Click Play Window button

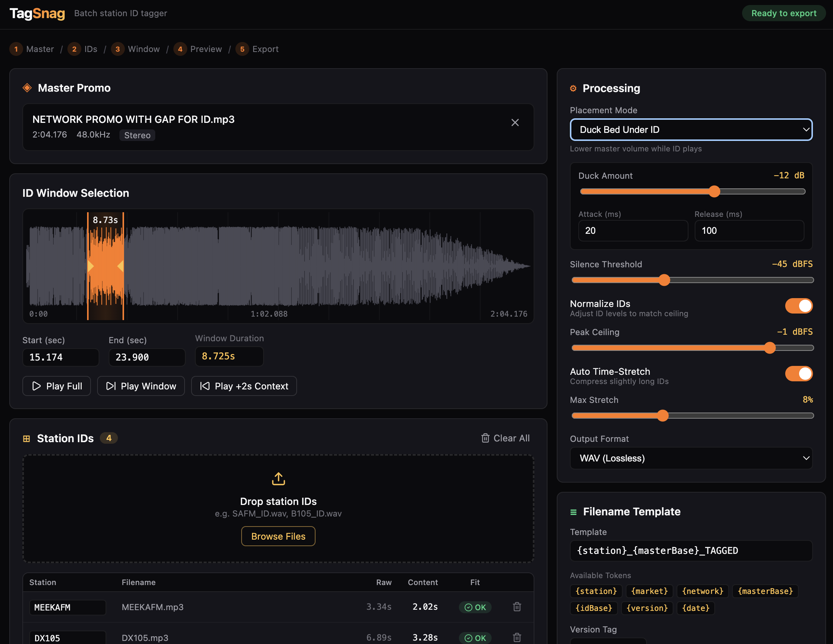point(141,386)
